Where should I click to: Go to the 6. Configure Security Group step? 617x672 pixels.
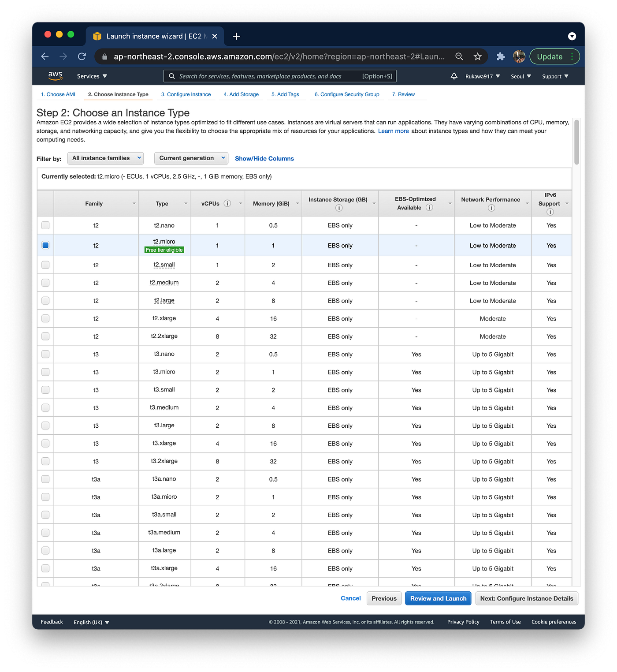(x=347, y=94)
